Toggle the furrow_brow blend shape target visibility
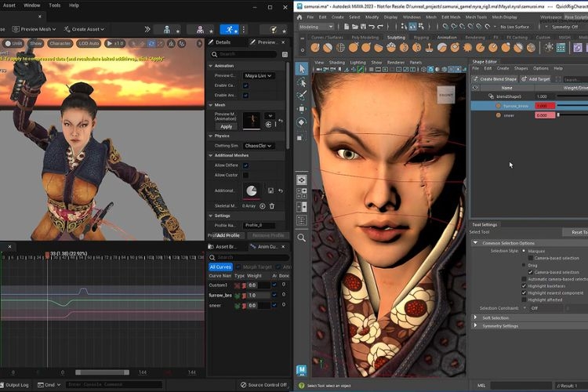 [498, 106]
